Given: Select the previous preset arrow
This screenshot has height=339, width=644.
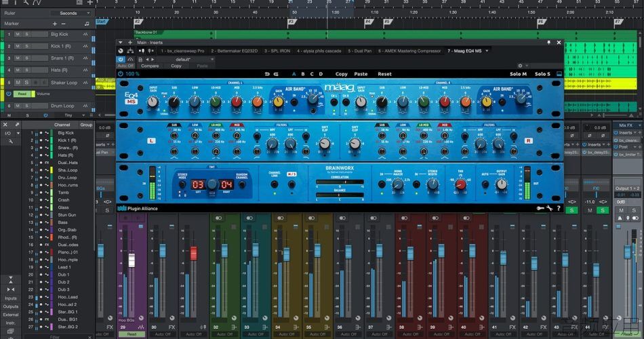Looking at the screenshot, I should 147,60.
